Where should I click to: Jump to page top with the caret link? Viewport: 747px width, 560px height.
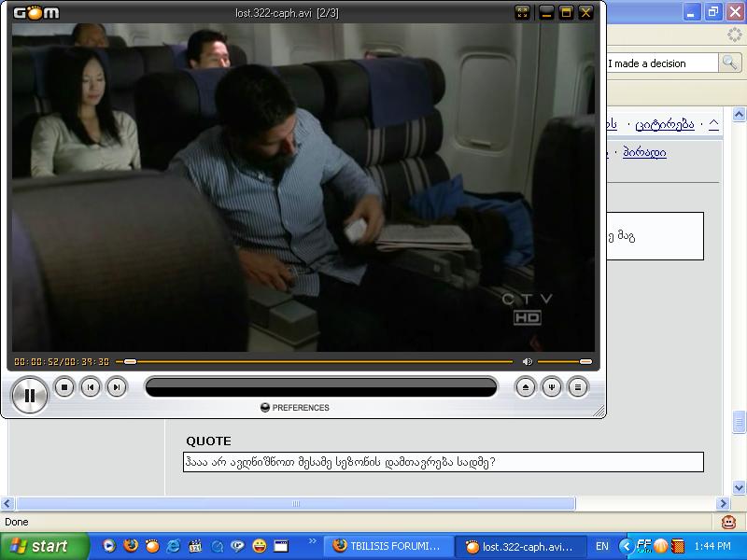click(x=713, y=124)
